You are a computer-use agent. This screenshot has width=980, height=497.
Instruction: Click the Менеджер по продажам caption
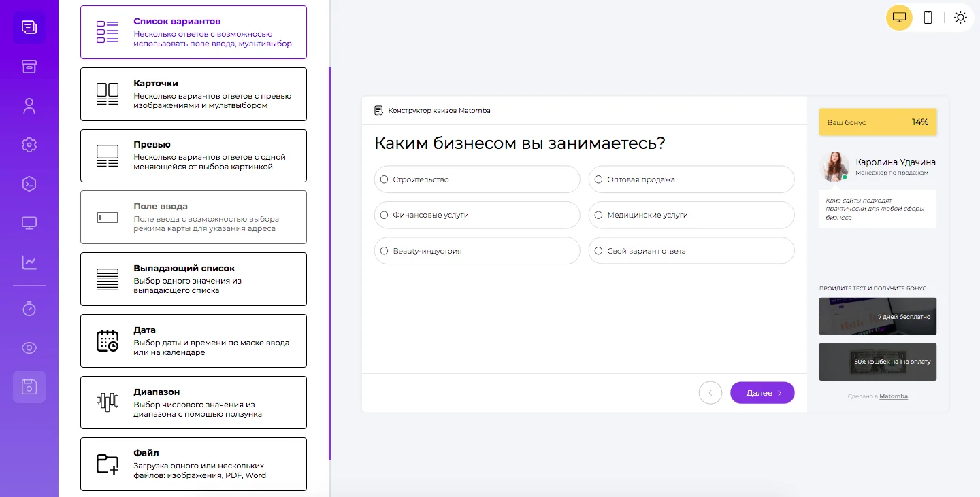tap(892, 173)
